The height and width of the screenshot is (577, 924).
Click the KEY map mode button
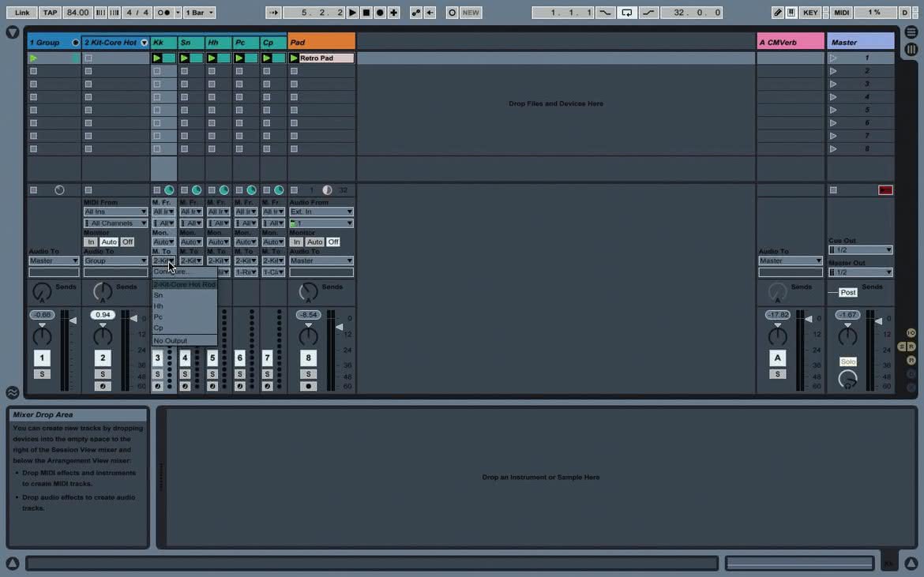point(810,13)
